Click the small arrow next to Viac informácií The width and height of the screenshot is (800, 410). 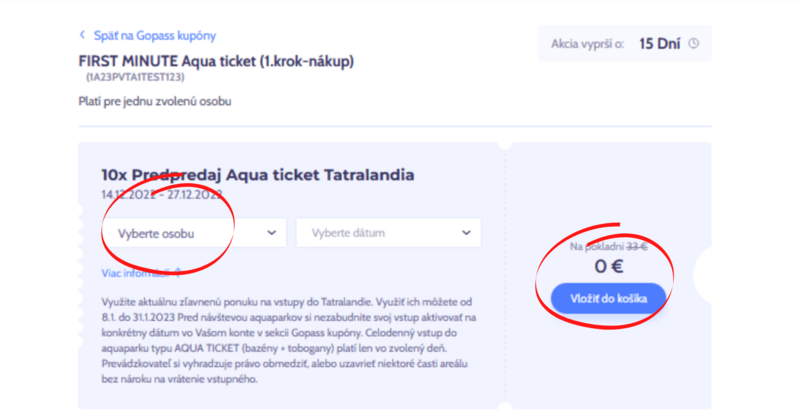178,272
